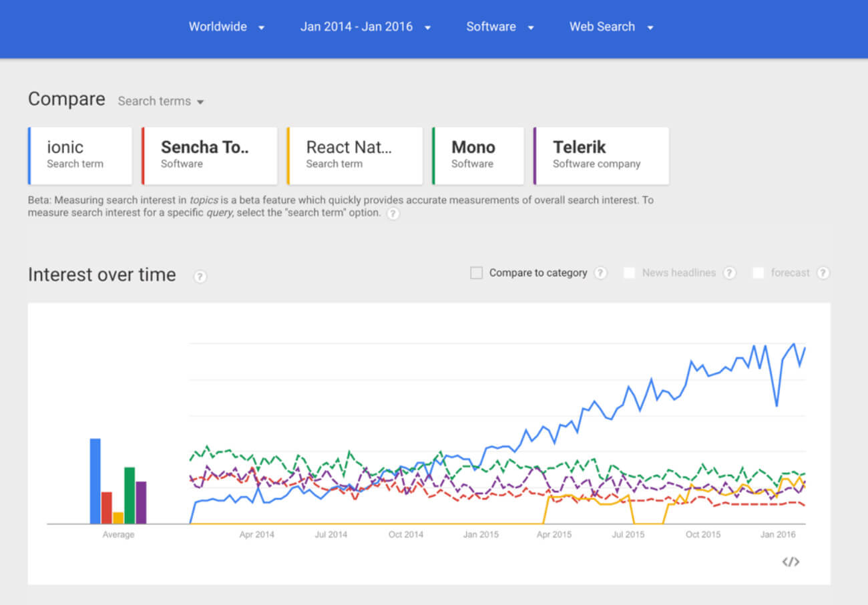Click help icon beside Compare to category
868x605 pixels.
(601, 272)
